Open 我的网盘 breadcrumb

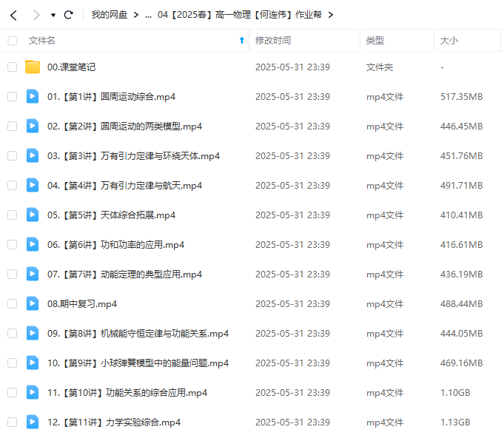pos(110,15)
